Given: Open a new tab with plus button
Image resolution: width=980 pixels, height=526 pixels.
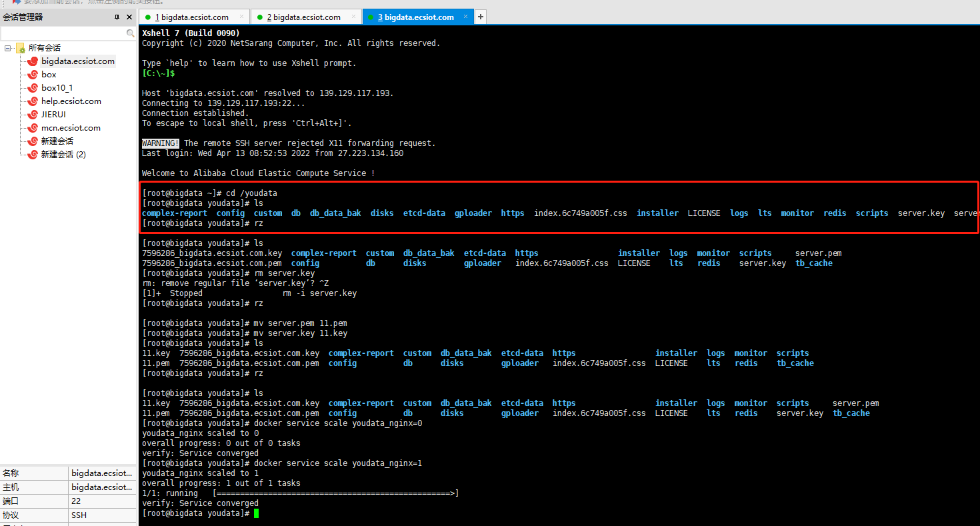Looking at the screenshot, I should coord(480,17).
